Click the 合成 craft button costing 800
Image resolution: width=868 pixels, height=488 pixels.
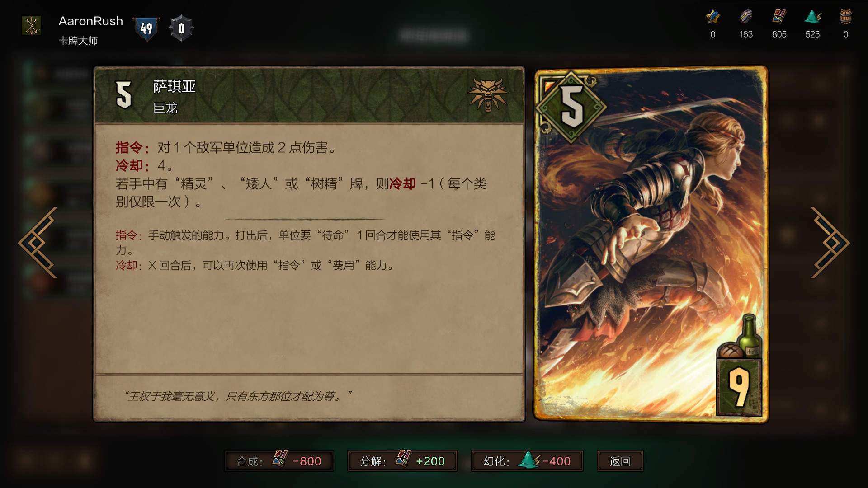pos(279,461)
